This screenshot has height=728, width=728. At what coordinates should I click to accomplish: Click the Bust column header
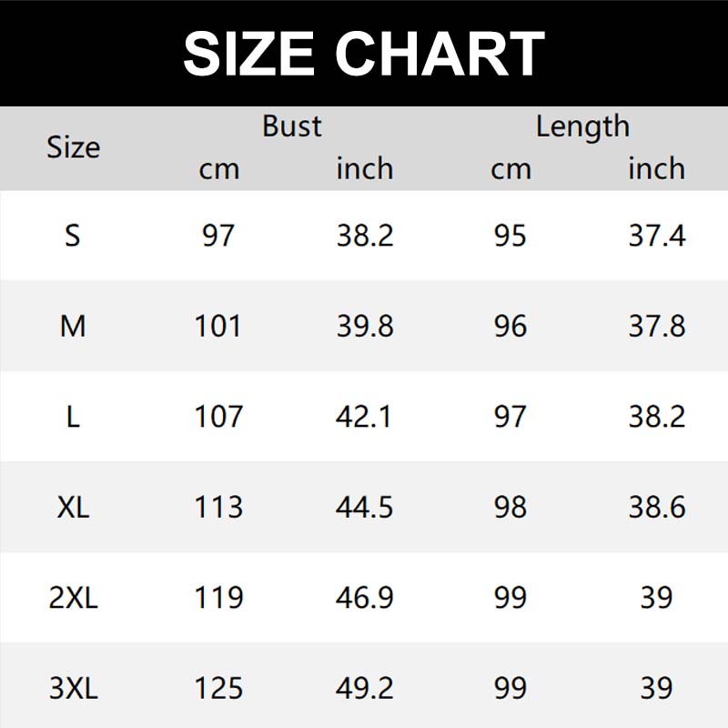[292, 126]
